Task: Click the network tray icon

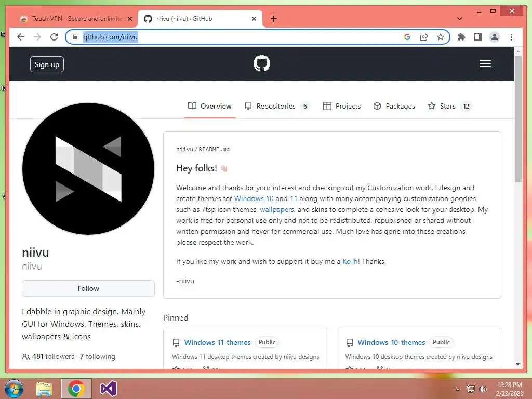Action: click(470, 389)
